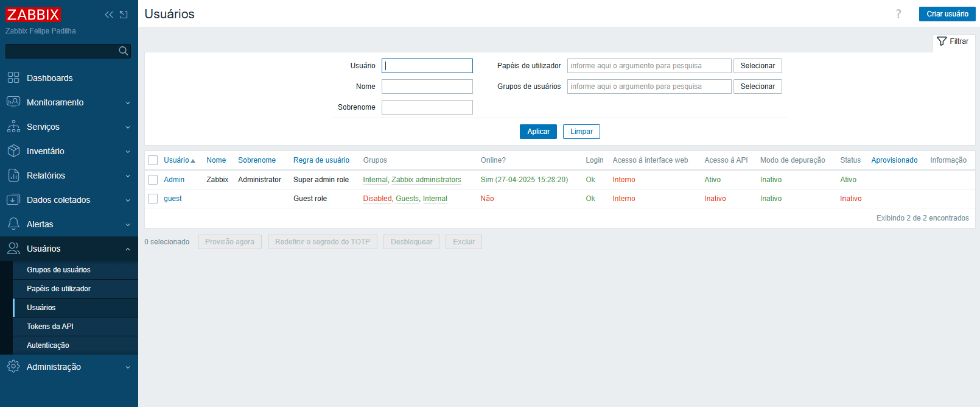
Task: Expand the Alertas menu chevron
Action: [x=128, y=225]
